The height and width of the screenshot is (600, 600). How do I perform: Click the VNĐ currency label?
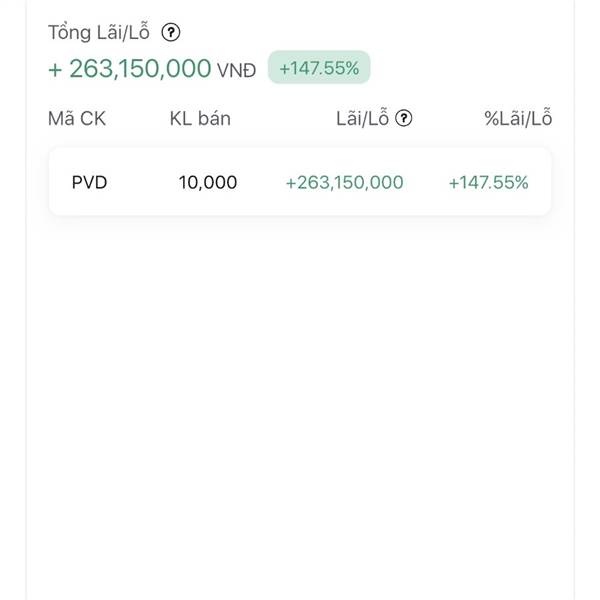click(236, 70)
